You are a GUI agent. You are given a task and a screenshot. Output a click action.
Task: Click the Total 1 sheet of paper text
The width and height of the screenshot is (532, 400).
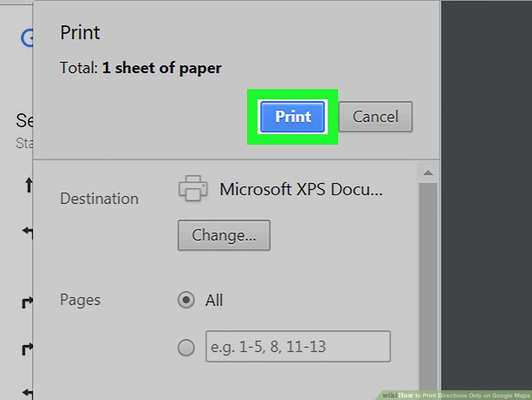[x=141, y=68]
